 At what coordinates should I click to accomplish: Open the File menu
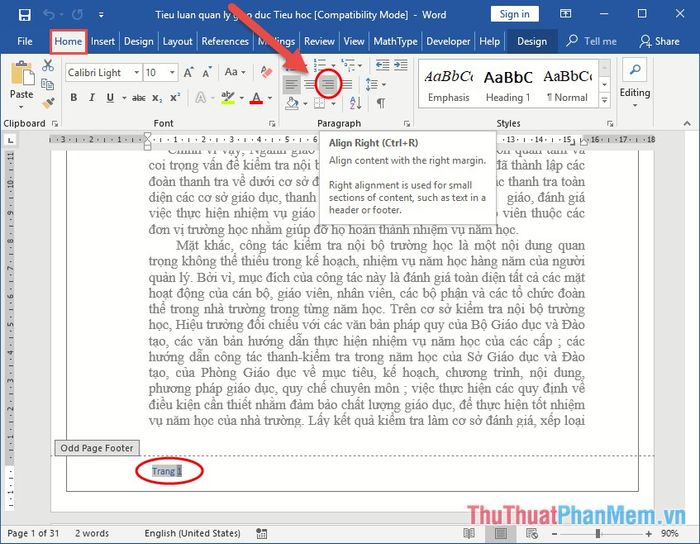coord(25,42)
